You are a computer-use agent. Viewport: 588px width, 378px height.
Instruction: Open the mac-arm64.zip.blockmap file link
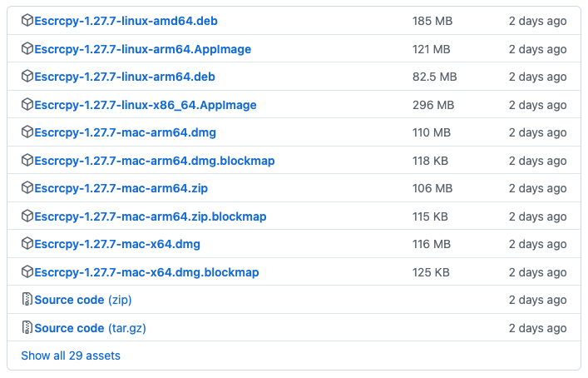pos(151,216)
